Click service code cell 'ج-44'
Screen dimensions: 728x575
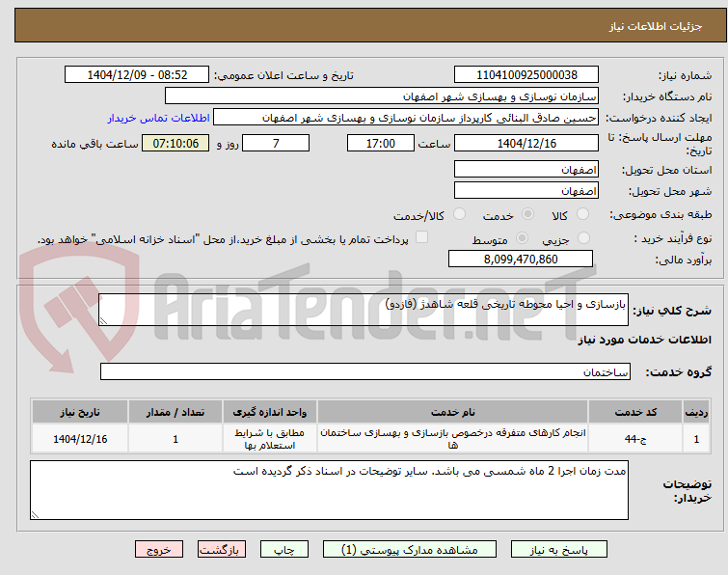tap(635, 439)
